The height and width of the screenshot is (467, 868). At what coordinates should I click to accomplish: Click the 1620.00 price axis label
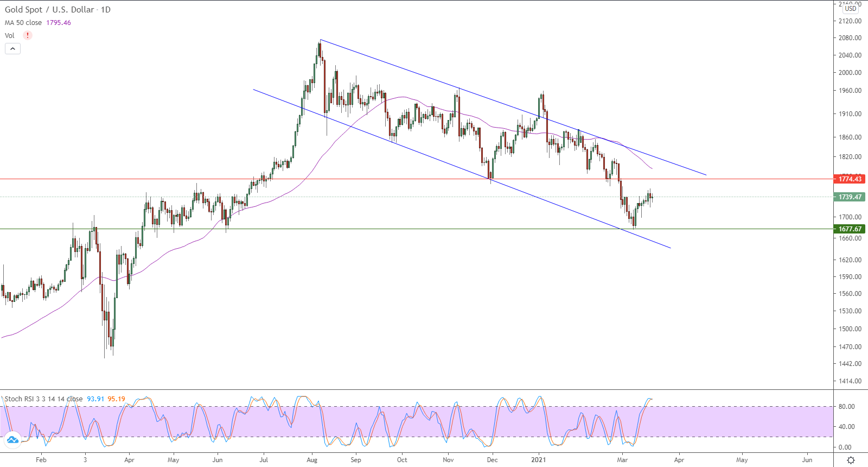point(850,260)
